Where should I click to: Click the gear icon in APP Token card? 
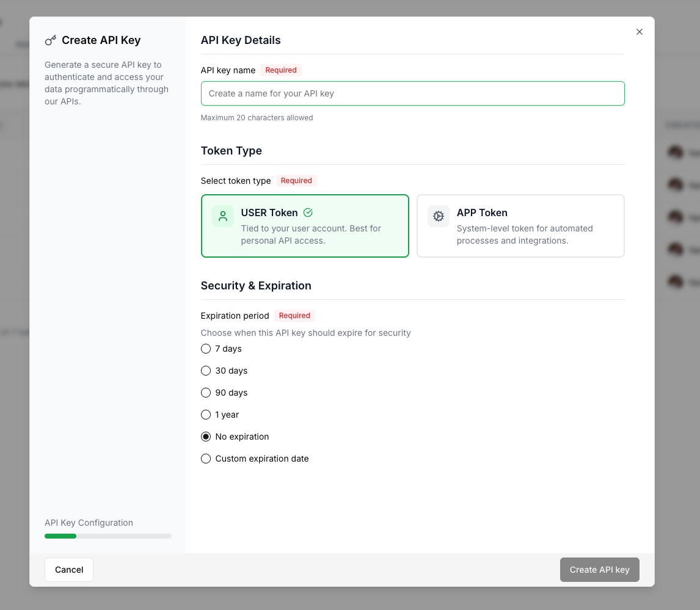click(439, 216)
